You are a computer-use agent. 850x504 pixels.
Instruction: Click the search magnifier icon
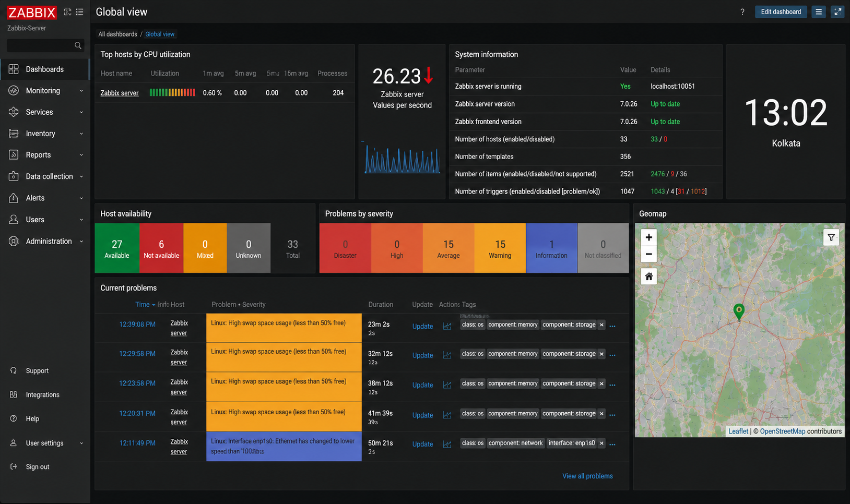point(78,45)
